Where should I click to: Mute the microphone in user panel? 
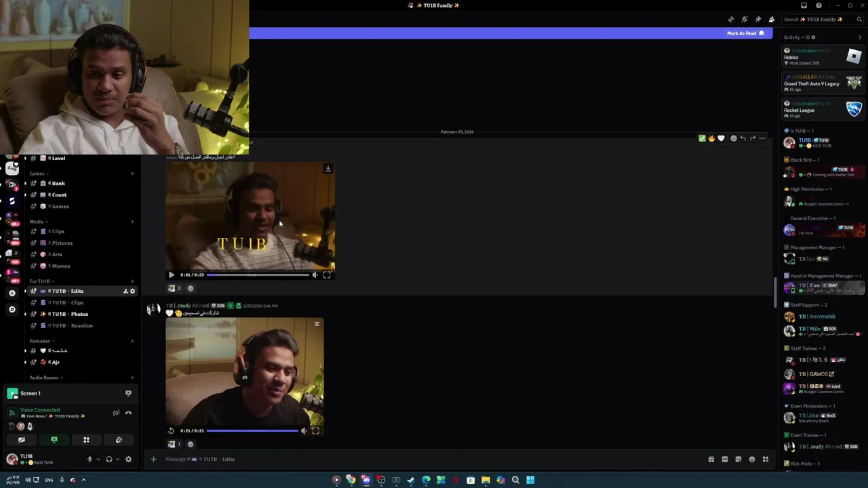coord(90,460)
